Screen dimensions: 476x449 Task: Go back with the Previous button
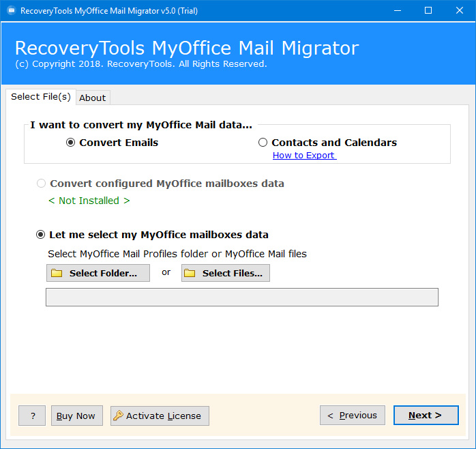pyautogui.click(x=353, y=416)
